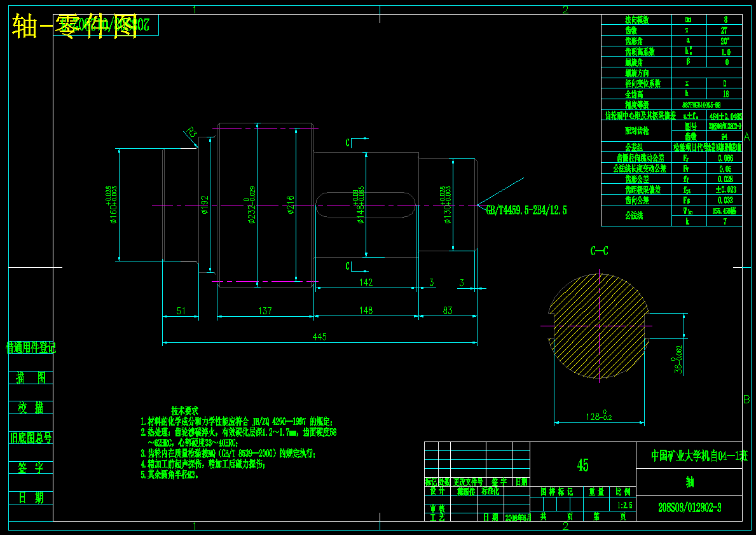
Task: Click the diameter dimension ø148 with tolerance
Action: [x=359, y=206]
